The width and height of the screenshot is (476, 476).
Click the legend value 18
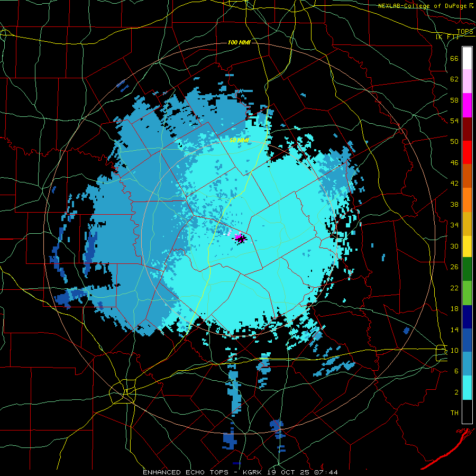tap(454, 309)
